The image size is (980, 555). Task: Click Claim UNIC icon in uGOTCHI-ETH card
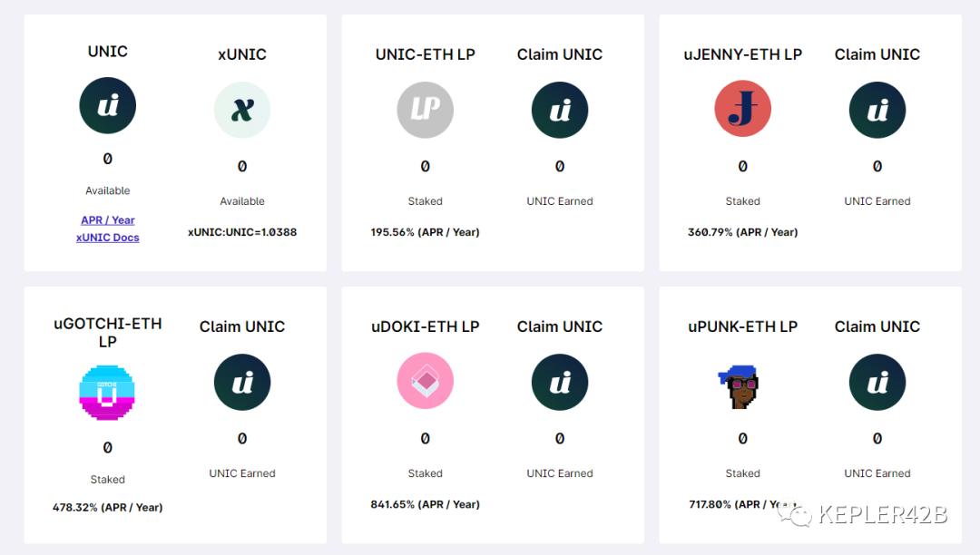point(242,382)
